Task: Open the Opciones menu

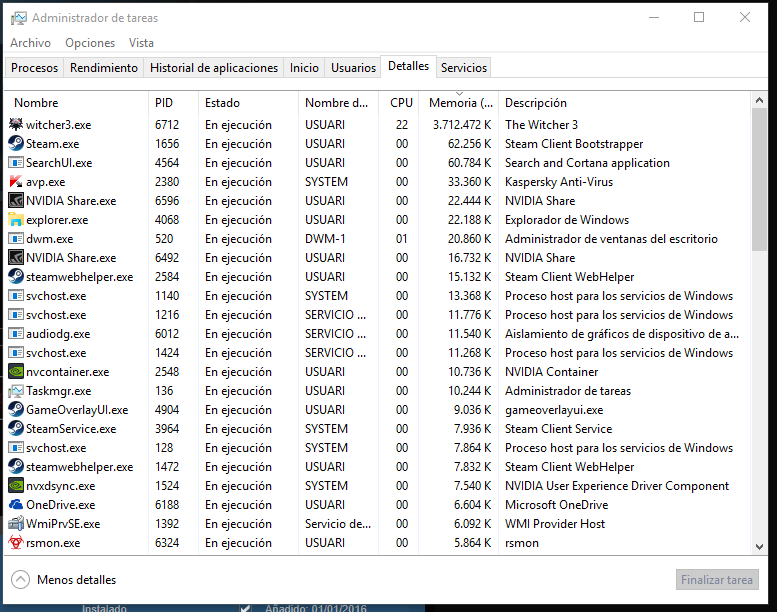Action: click(90, 43)
